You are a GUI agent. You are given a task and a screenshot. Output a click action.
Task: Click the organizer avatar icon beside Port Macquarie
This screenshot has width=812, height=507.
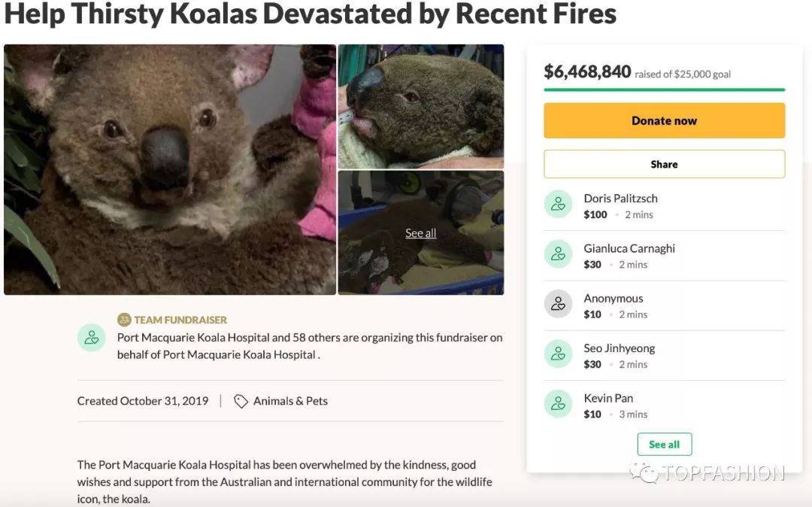point(91,337)
